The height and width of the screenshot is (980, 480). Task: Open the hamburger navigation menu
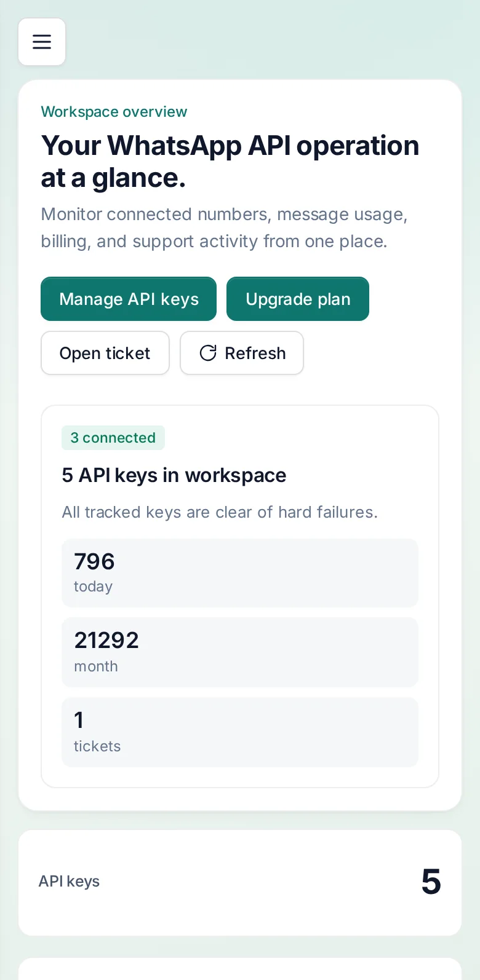pos(42,42)
